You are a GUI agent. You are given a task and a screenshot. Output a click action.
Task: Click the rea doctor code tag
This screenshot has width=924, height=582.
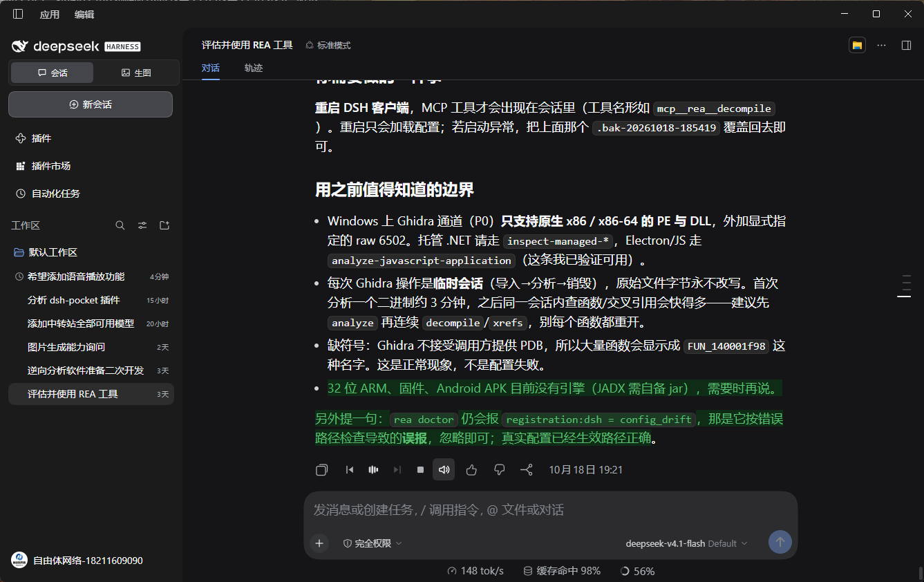[x=424, y=420]
